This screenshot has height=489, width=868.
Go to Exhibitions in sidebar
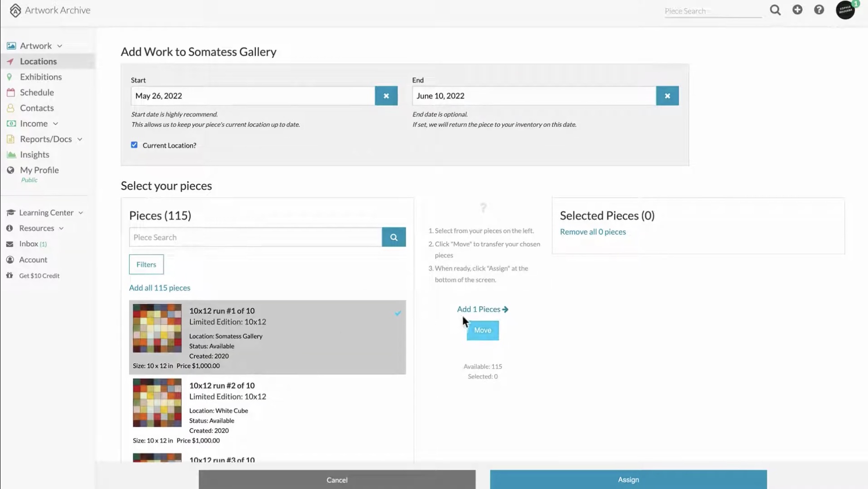pos(41,77)
